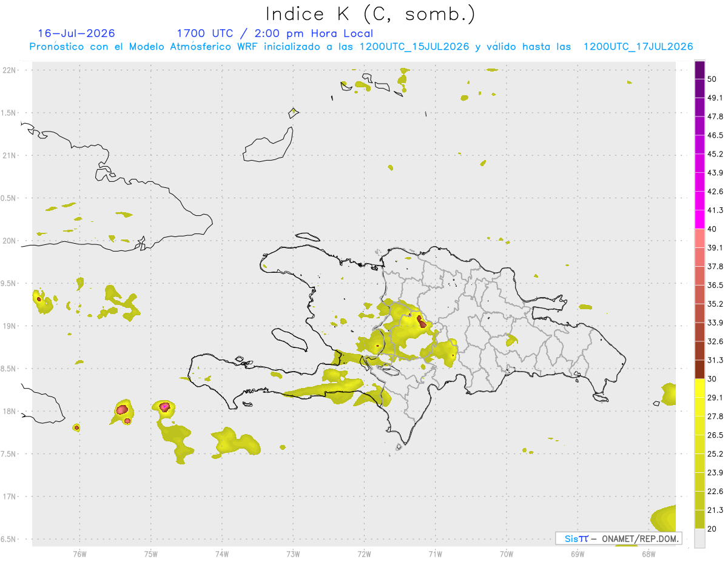Pick the light gray swatch below 20
This screenshot has width=728, height=562.
point(699,538)
